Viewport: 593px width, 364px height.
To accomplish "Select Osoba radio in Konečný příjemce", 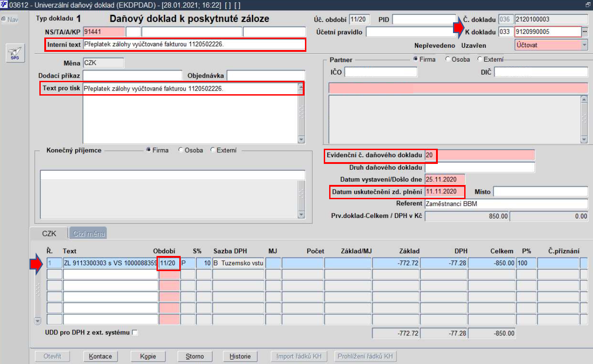I will (181, 151).
